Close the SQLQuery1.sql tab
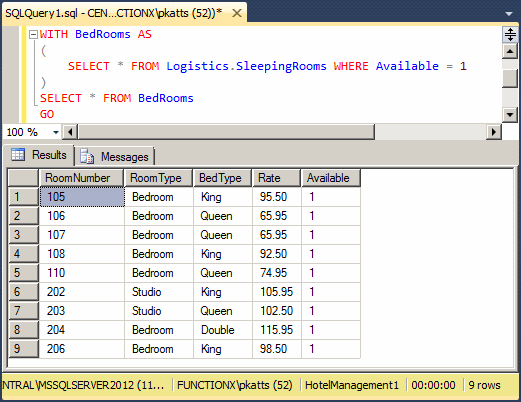The height and width of the screenshot is (402, 521). click(x=237, y=13)
